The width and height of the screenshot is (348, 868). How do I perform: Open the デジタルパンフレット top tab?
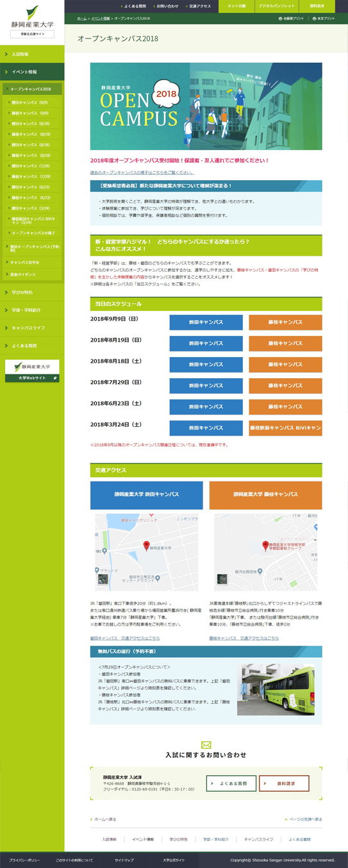pyautogui.click(x=277, y=6)
